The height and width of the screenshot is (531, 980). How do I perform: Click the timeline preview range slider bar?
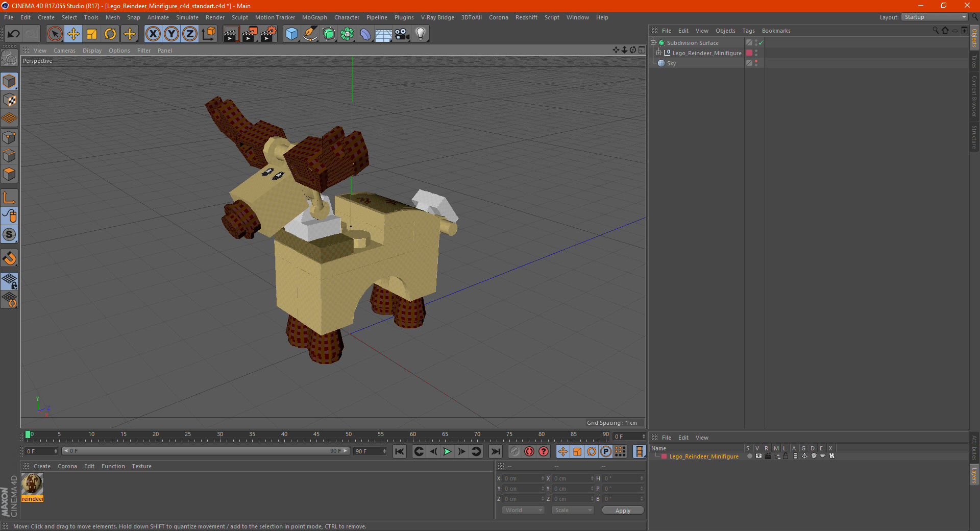(x=206, y=451)
